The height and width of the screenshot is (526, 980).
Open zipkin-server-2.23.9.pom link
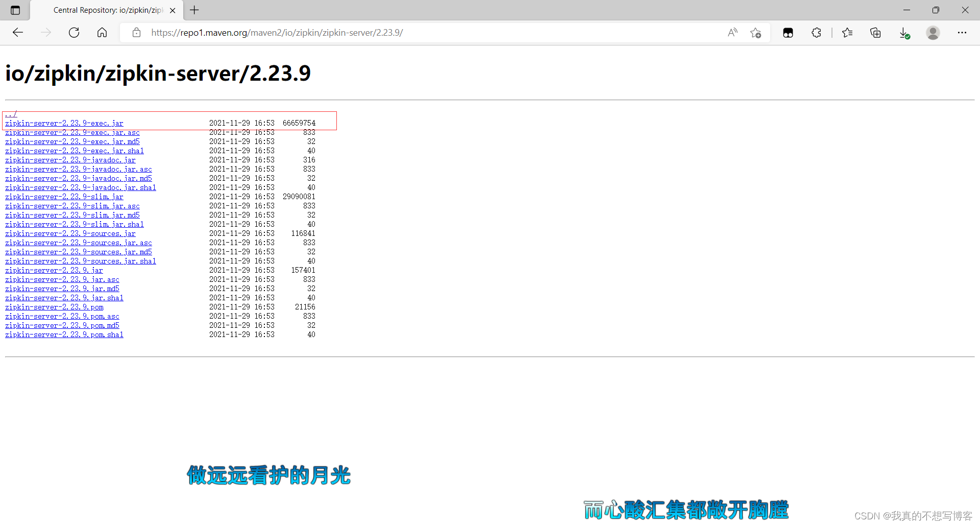pyautogui.click(x=54, y=307)
